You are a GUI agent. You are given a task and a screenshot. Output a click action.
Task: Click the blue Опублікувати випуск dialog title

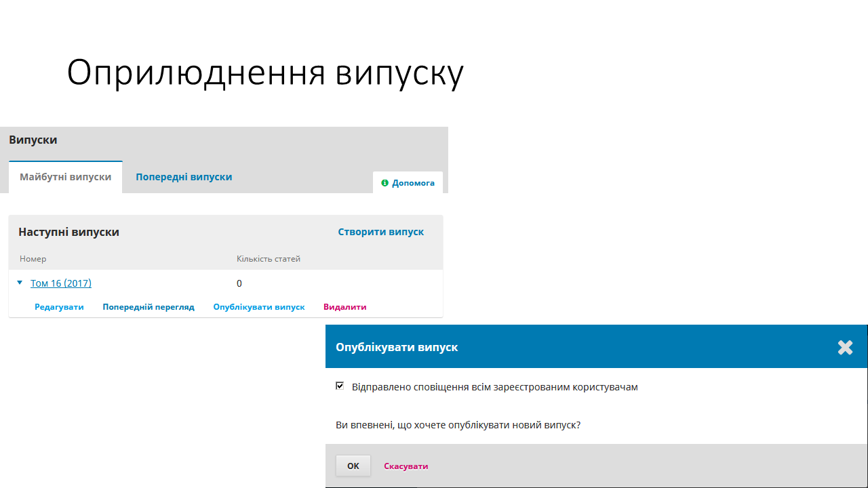(397, 347)
